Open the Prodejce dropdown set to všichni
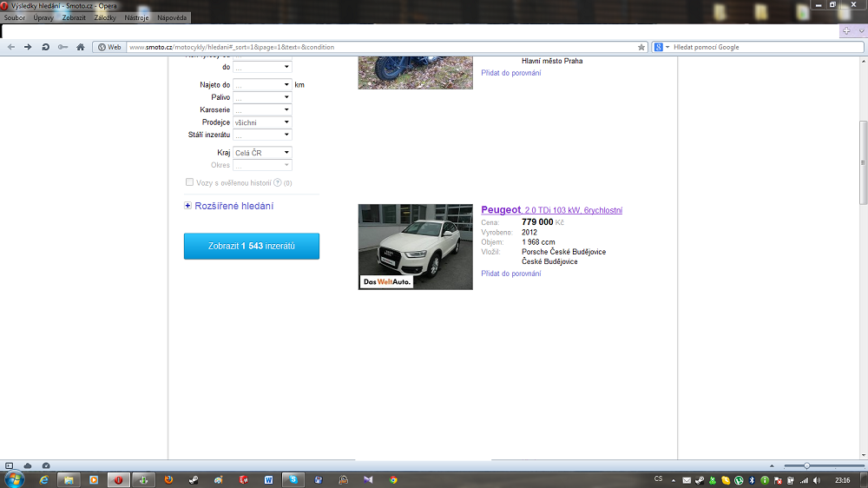868x488 pixels. click(262, 122)
